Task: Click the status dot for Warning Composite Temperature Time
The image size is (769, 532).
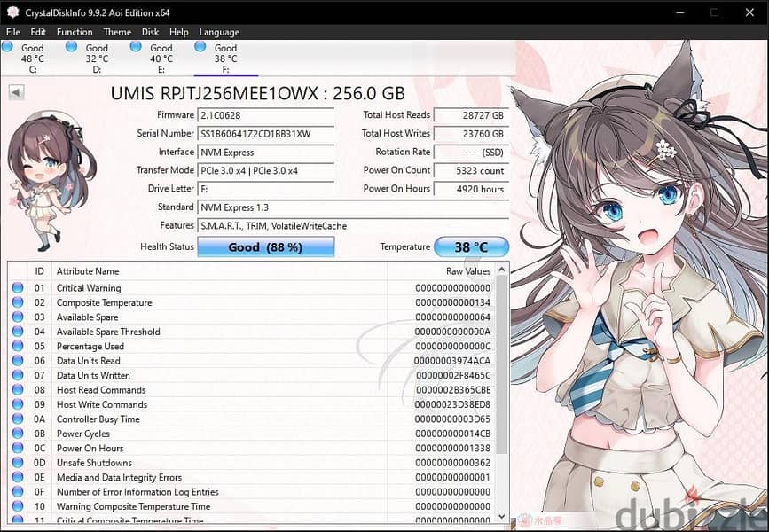Action: pos(18,506)
